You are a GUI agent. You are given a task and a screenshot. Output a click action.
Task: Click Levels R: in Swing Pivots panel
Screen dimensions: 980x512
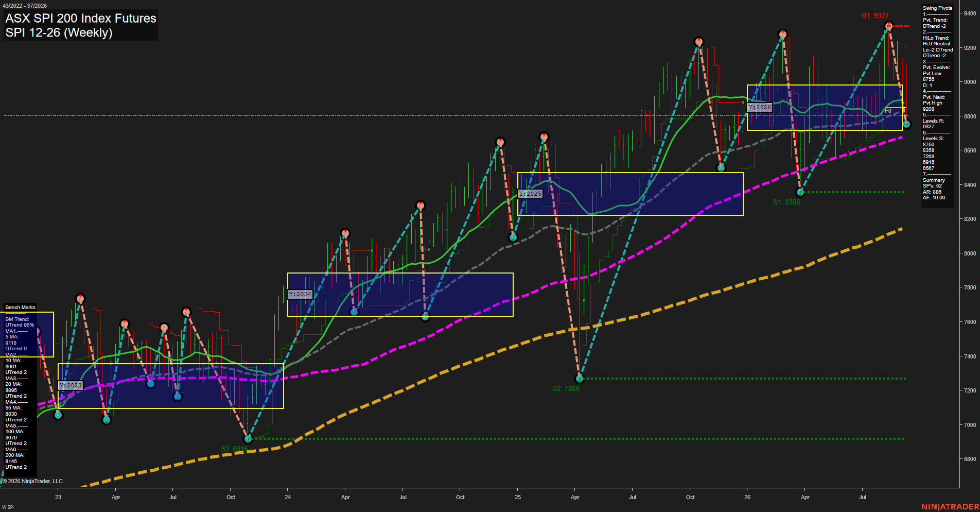933,121
